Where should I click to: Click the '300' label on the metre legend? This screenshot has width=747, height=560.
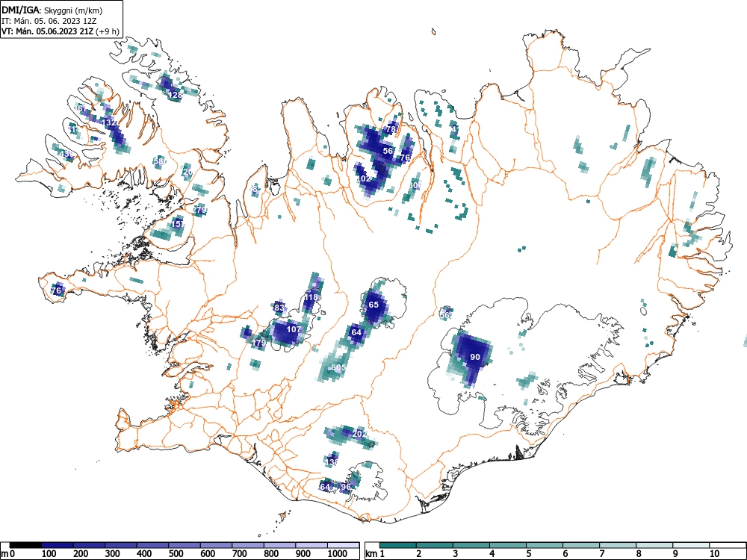click(x=113, y=554)
